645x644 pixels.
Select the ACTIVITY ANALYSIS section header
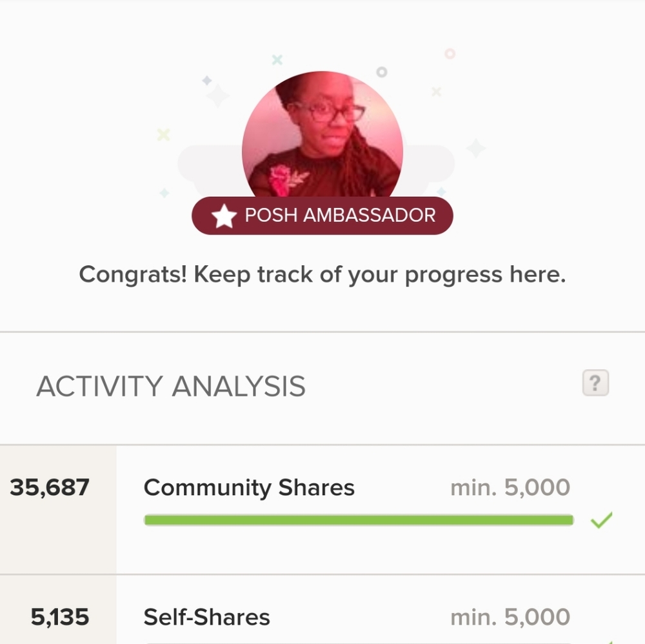[172, 386]
